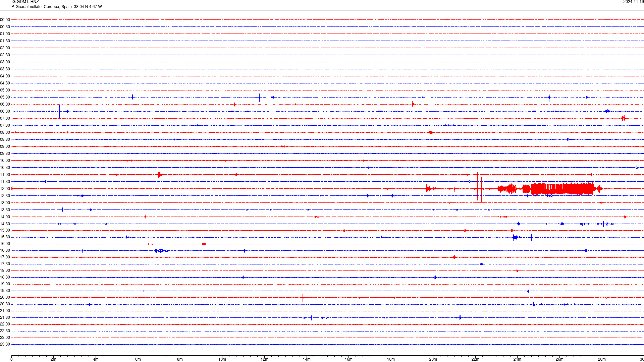Viewport: 644px width, 362px height.
Task: Click the blue burst near 7m on 16:30 trace
Action: tap(162, 251)
